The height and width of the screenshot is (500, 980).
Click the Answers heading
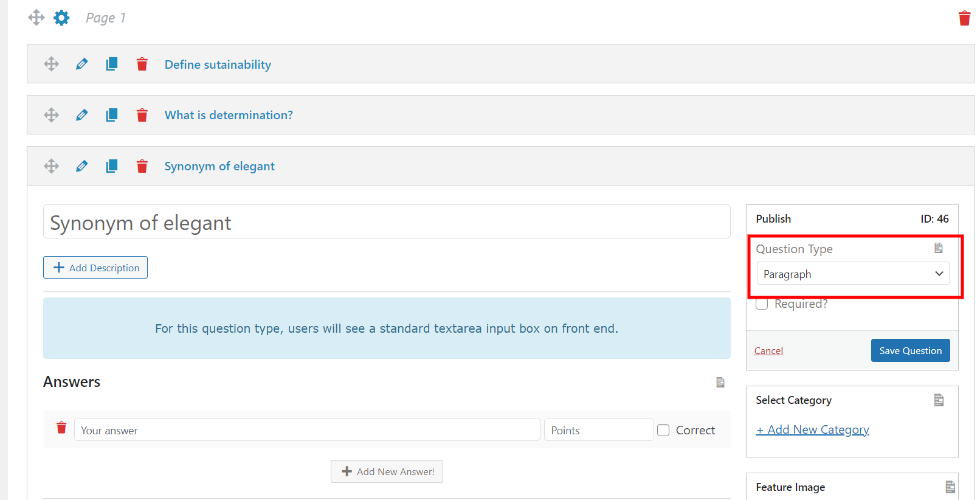(x=72, y=381)
